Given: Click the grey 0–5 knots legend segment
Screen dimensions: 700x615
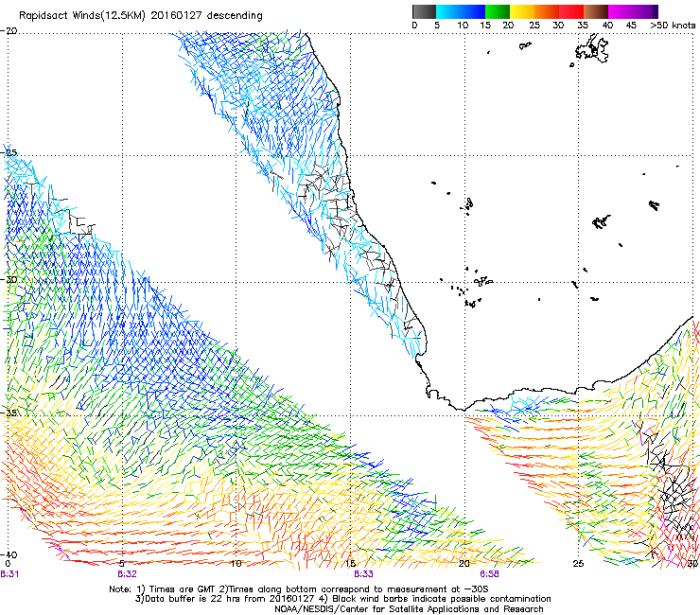Looking at the screenshot, I should (424, 11).
